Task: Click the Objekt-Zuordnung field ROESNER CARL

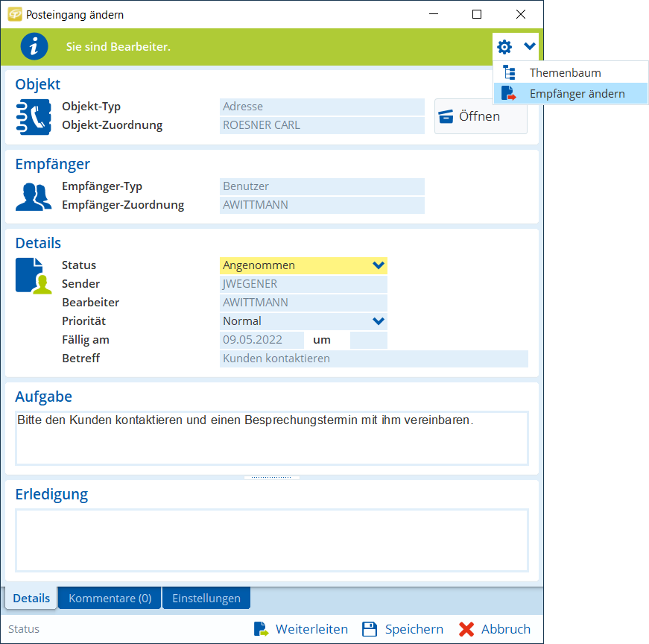Action: (x=322, y=125)
